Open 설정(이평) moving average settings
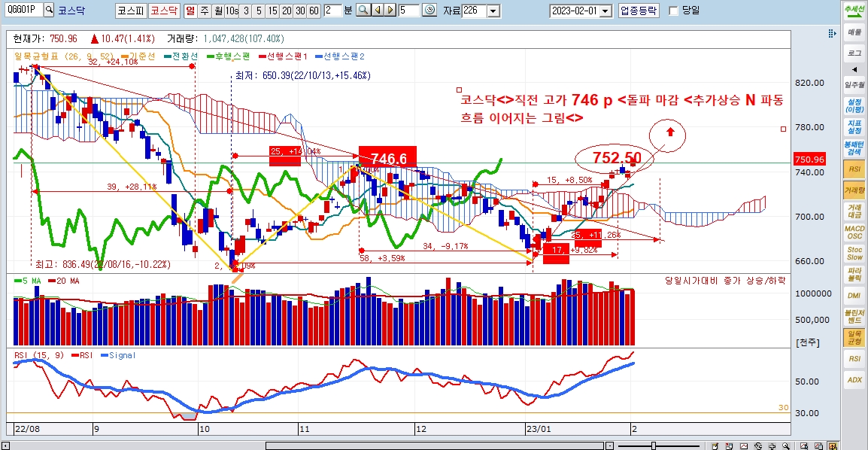 [854, 105]
